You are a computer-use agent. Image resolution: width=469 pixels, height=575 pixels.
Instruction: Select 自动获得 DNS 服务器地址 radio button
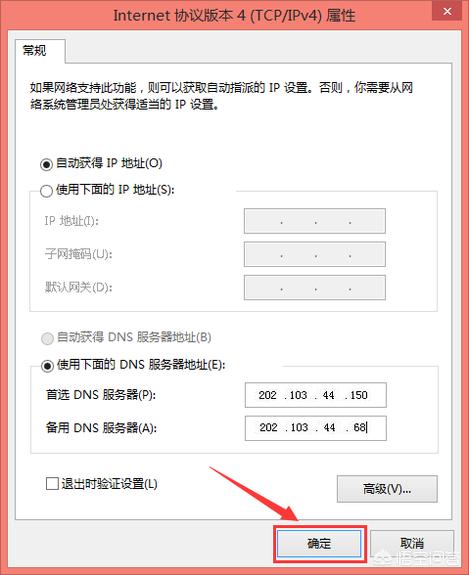[x=47, y=338]
